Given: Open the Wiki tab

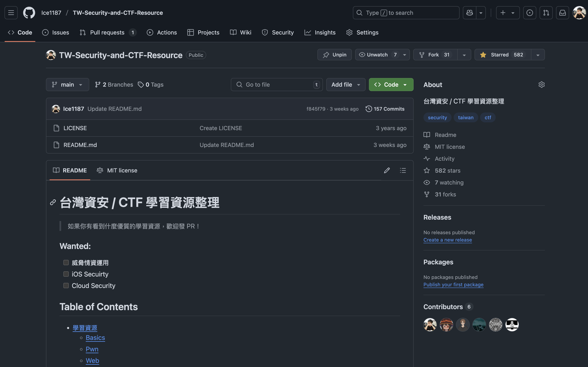Looking at the screenshot, I should coord(241,32).
